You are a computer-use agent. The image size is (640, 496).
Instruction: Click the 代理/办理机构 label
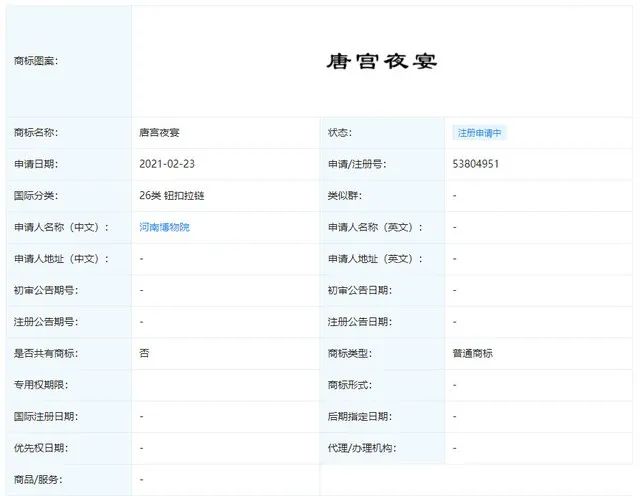click(362, 448)
